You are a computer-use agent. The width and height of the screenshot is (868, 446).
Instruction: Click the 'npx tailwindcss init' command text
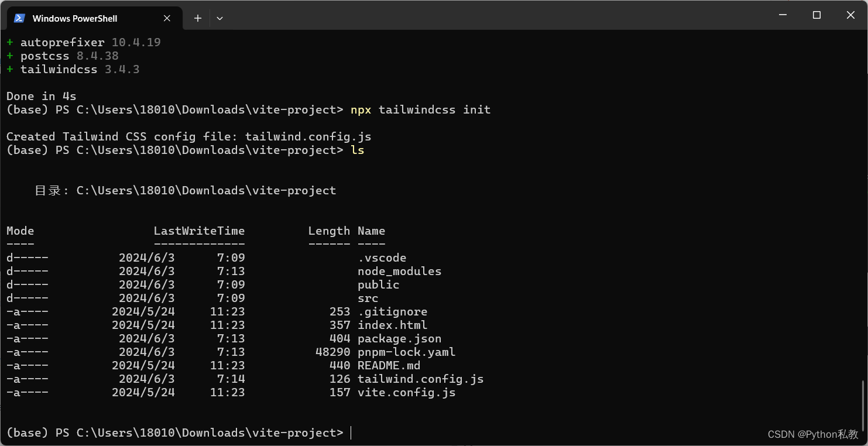[x=420, y=109]
